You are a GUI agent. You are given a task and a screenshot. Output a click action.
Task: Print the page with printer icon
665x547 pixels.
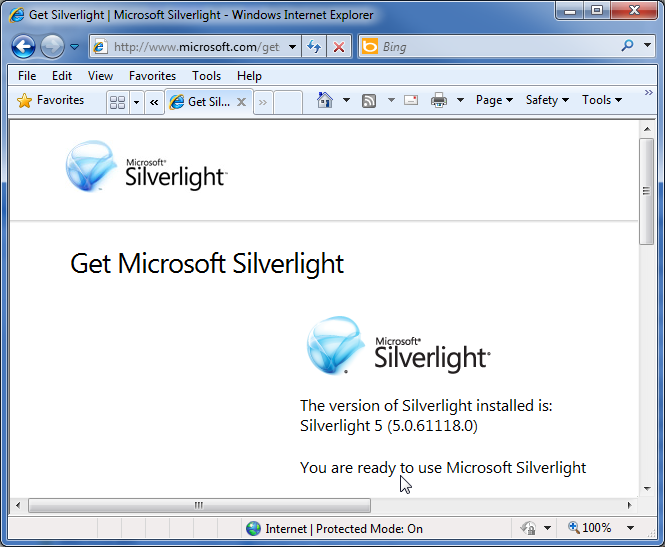[x=439, y=100]
